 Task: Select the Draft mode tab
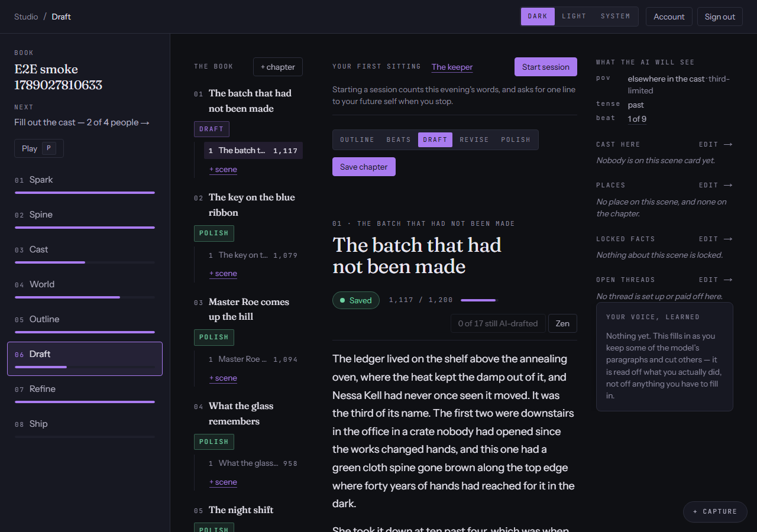coord(435,140)
